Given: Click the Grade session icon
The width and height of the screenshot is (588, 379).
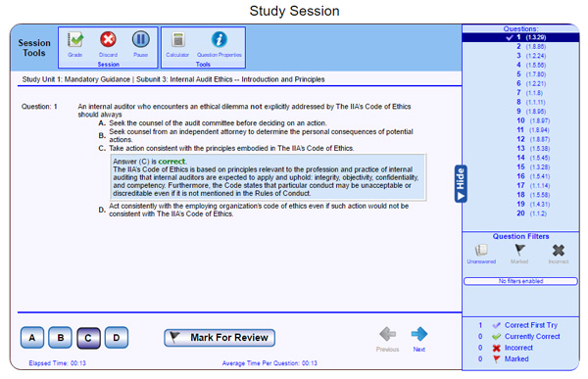Looking at the screenshot, I should [75, 40].
